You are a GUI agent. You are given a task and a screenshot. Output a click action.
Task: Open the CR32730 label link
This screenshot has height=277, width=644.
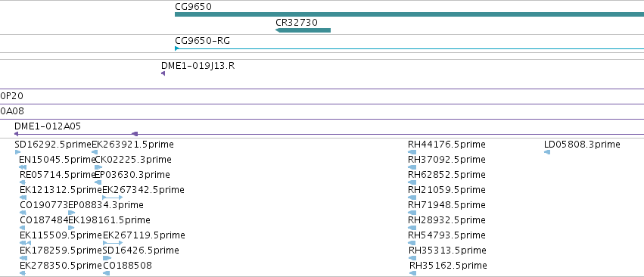(297, 22)
